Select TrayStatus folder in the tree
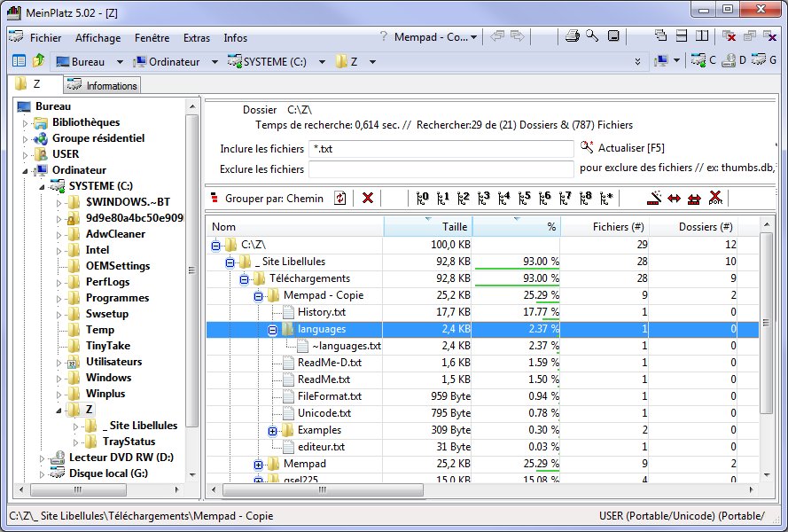 coord(129,442)
